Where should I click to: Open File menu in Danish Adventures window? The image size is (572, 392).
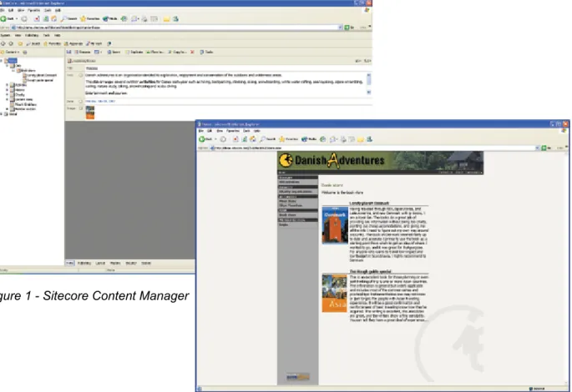(200, 131)
